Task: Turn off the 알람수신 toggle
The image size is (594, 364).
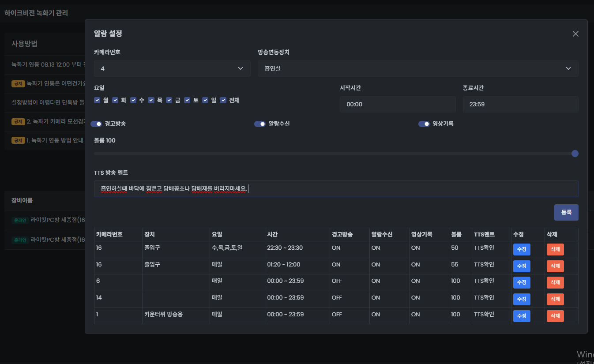Action: coord(260,124)
